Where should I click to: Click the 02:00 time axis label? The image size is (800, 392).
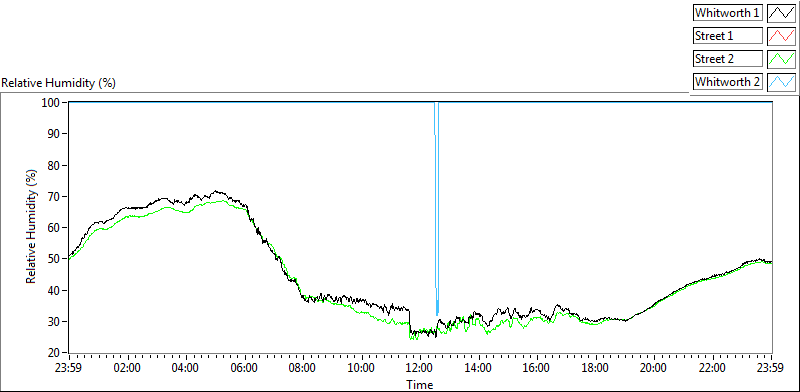pos(128,367)
